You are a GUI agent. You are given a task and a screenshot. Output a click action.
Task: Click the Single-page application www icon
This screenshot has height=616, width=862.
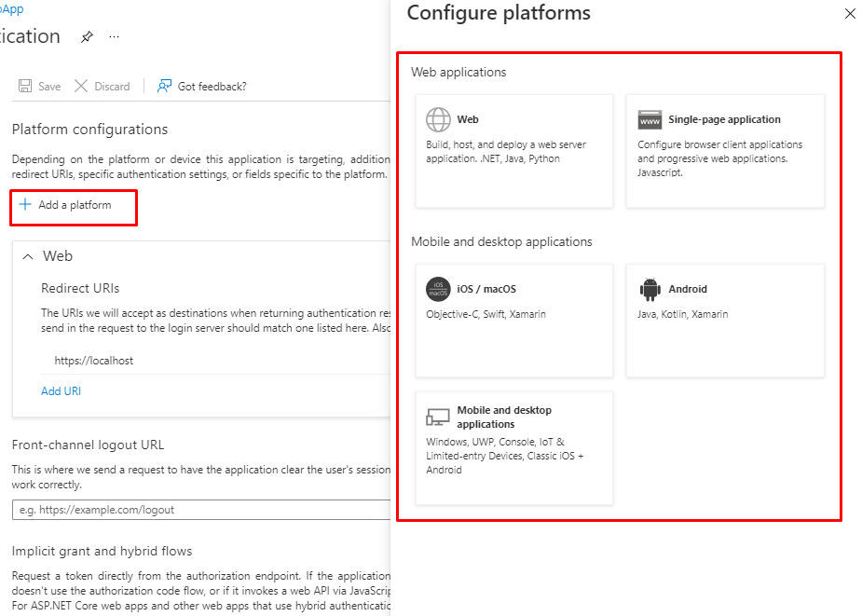pyautogui.click(x=650, y=119)
